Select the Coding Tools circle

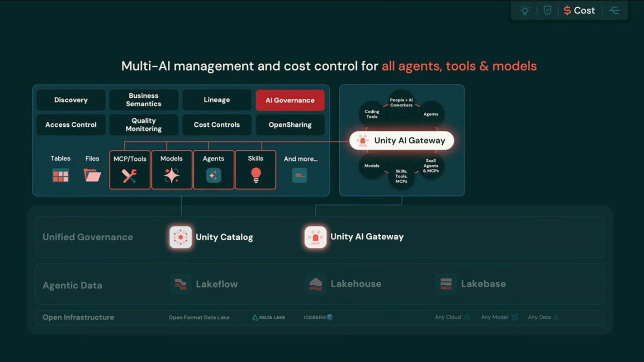372,114
